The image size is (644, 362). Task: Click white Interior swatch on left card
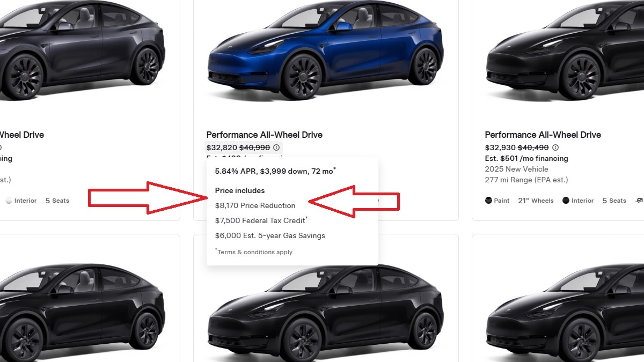coord(8,201)
